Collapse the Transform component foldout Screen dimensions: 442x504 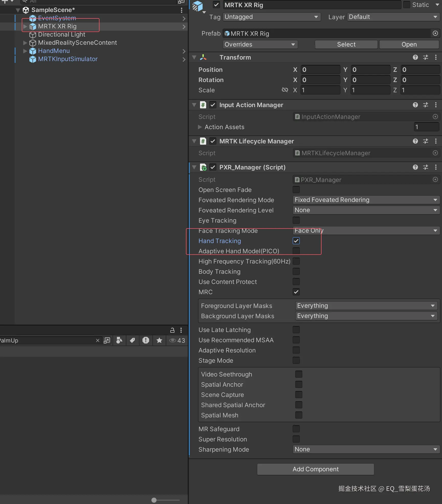pos(194,57)
